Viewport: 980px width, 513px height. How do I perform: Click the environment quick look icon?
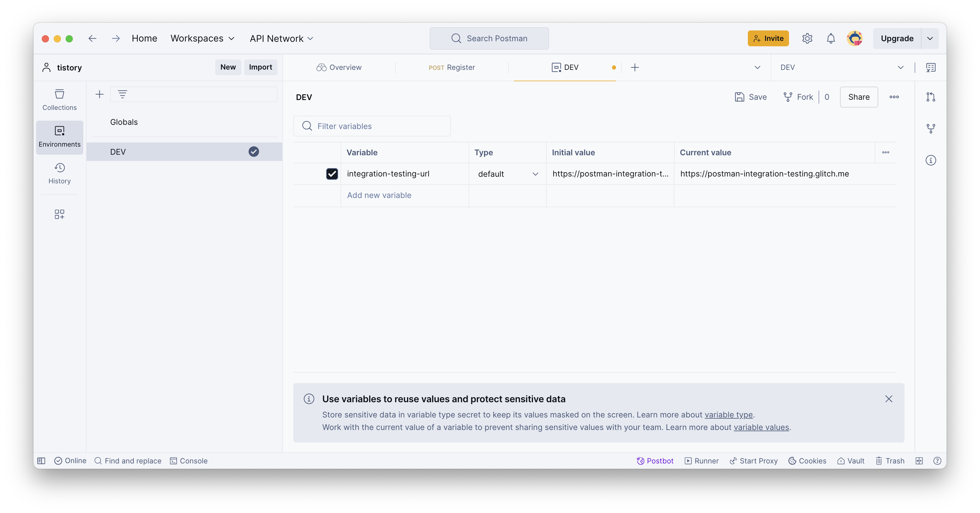tap(930, 67)
